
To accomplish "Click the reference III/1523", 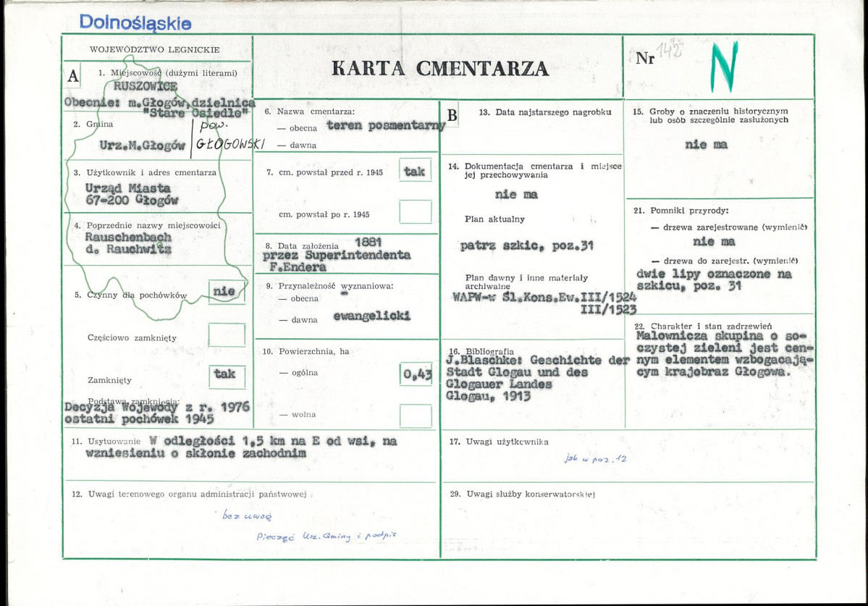I will 608,309.
